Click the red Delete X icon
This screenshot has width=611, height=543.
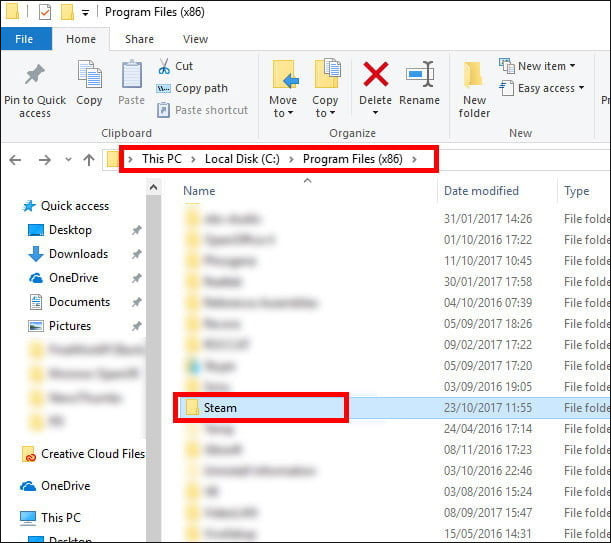(x=375, y=74)
